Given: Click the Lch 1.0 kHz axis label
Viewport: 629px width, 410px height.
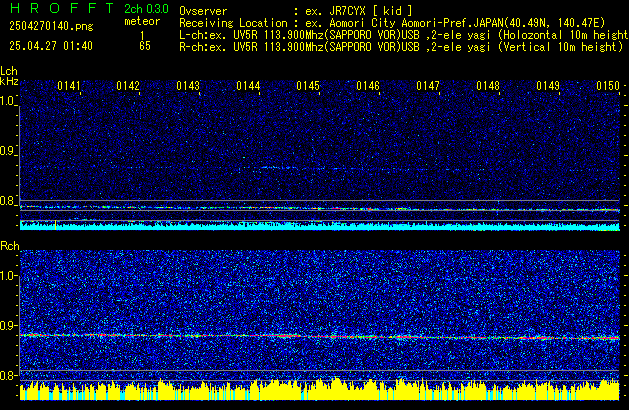Looking at the screenshot, I should (x=8, y=101).
